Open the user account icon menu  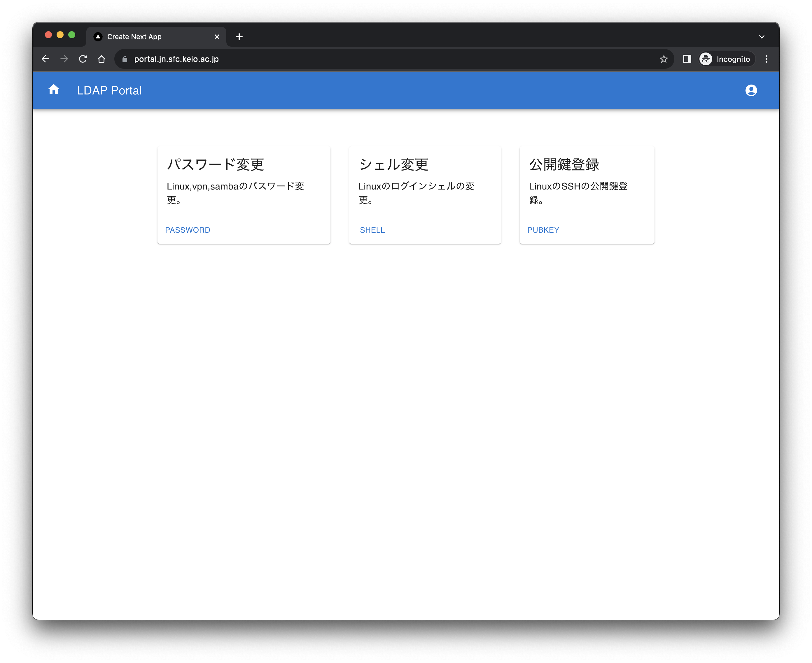(x=751, y=90)
